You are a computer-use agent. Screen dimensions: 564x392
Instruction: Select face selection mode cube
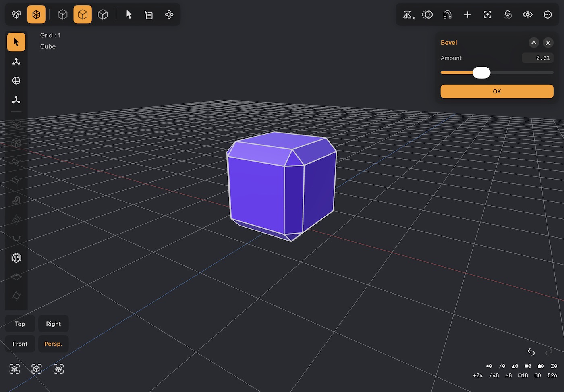pyautogui.click(x=103, y=15)
